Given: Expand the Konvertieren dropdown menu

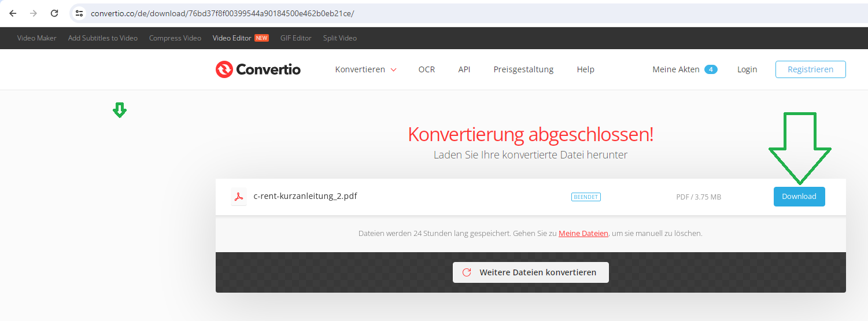Looking at the screenshot, I should pos(365,69).
